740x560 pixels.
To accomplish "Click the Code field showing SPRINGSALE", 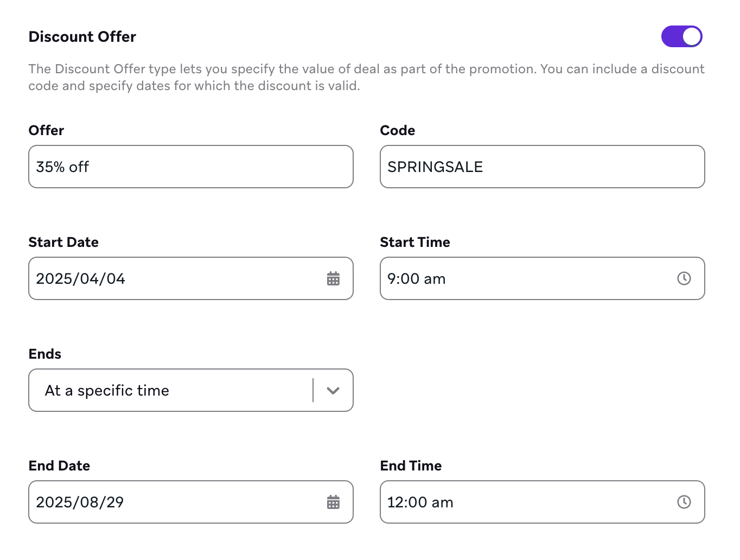I will (x=541, y=167).
